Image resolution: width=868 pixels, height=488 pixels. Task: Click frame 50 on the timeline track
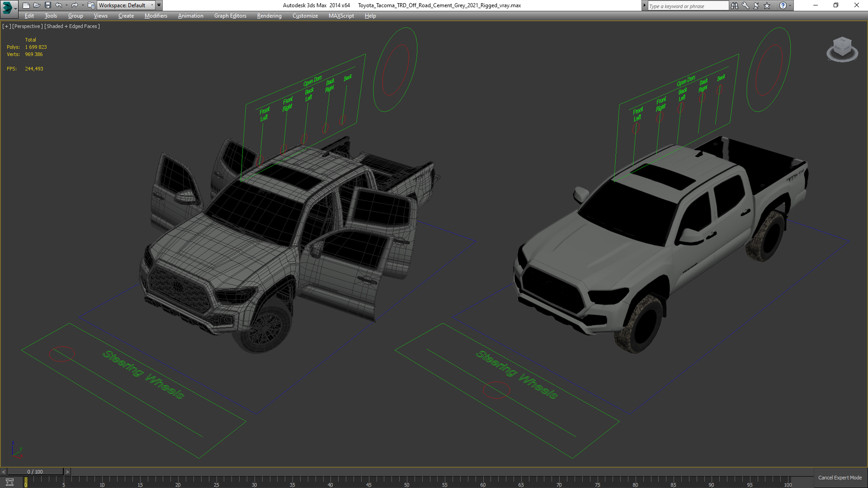pyautogui.click(x=406, y=482)
